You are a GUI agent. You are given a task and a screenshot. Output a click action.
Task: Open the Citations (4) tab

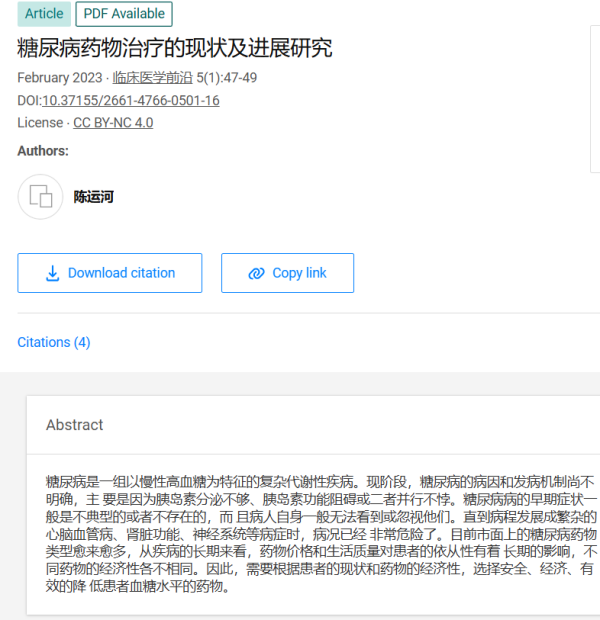[x=54, y=342]
